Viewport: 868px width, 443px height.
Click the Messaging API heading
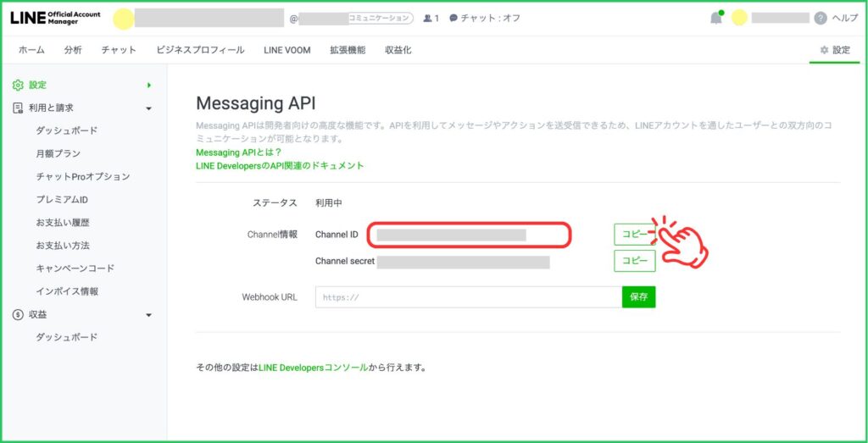[256, 104]
